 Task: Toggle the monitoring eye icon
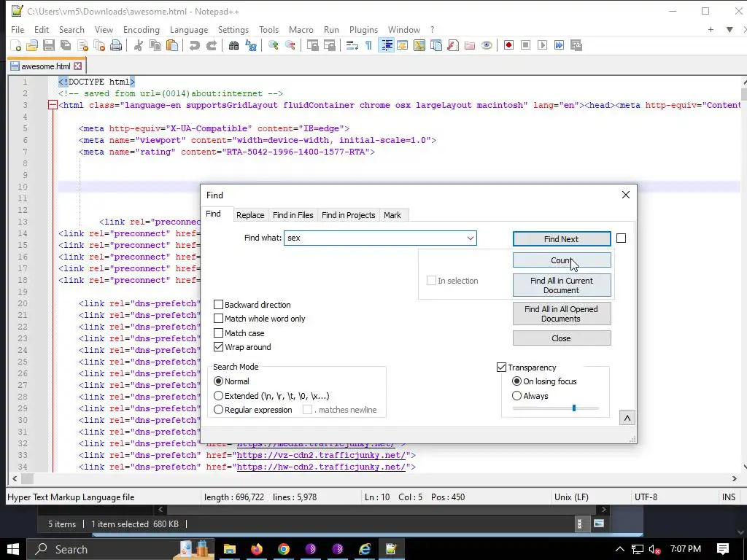pyautogui.click(x=487, y=45)
